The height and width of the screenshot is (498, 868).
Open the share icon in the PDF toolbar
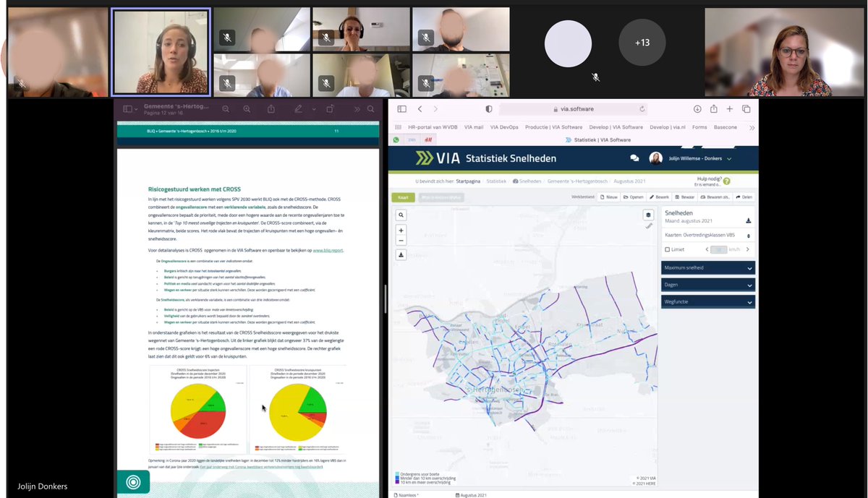click(271, 108)
